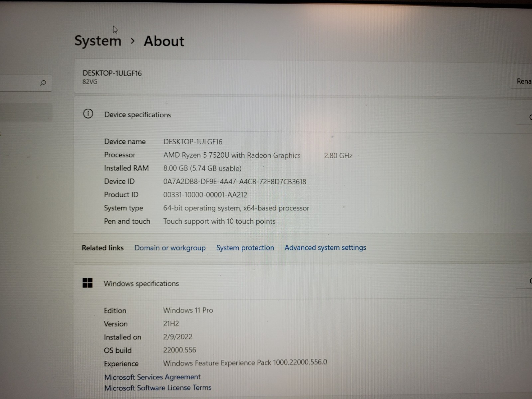The image size is (532, 399).
Task: Select the 8.00 GB installed RAM value
Action: coord(202,168)
